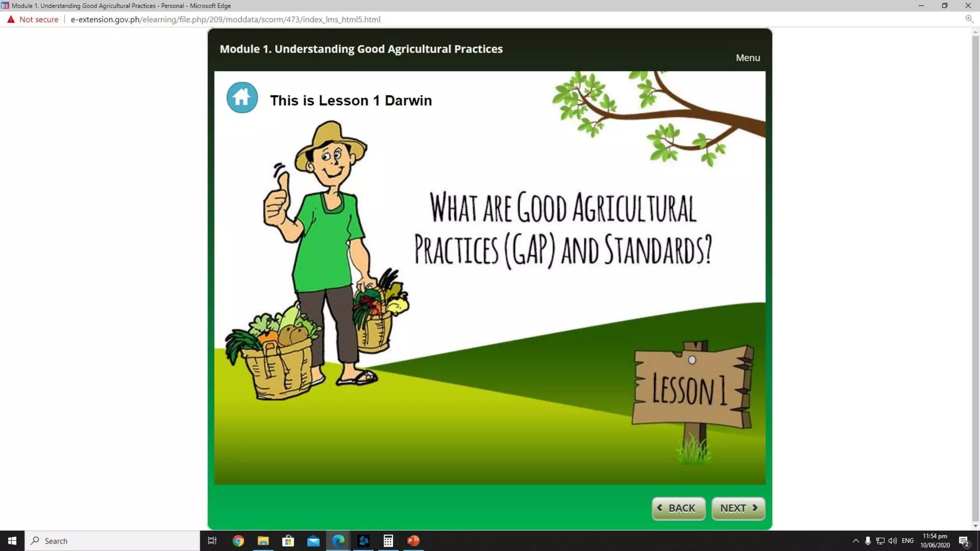The width and height of the screenshot is (980, 551).
Task: Switch input language via ENG indicator
Action: click(907, 541)
